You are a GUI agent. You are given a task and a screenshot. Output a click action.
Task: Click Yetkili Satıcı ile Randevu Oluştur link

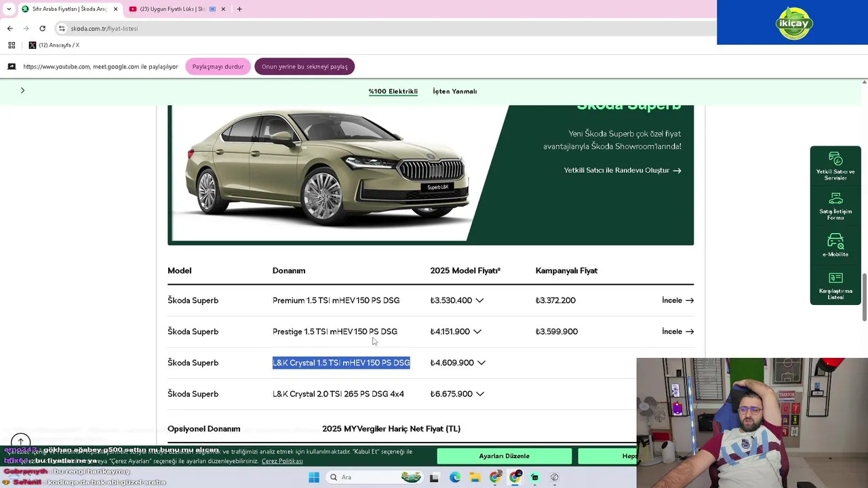[x=623, y=170]
